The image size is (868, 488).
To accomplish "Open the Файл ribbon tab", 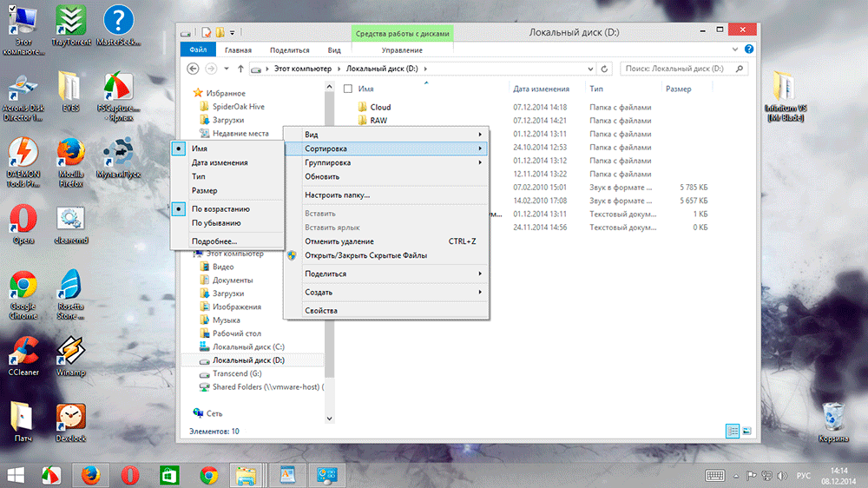I will coord(198,49).
